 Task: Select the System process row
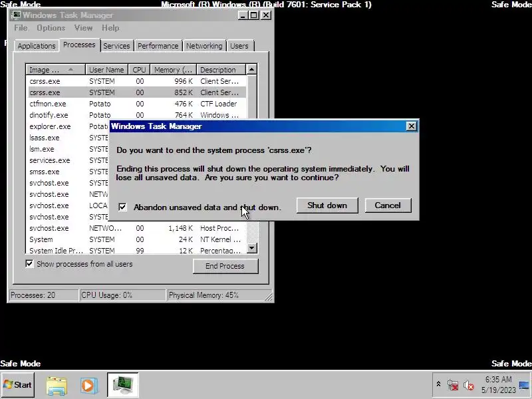point(136,239)
